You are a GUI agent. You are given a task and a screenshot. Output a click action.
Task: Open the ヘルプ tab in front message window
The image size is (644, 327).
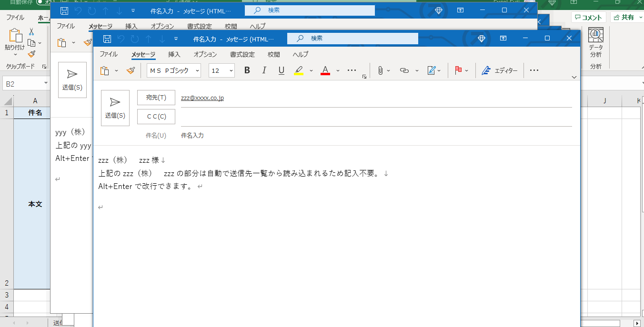[301, 54]
